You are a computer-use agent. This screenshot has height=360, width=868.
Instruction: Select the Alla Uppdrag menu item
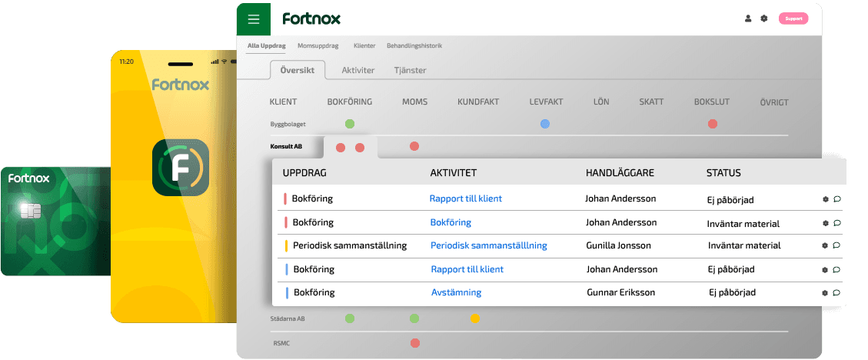[266, 46]
